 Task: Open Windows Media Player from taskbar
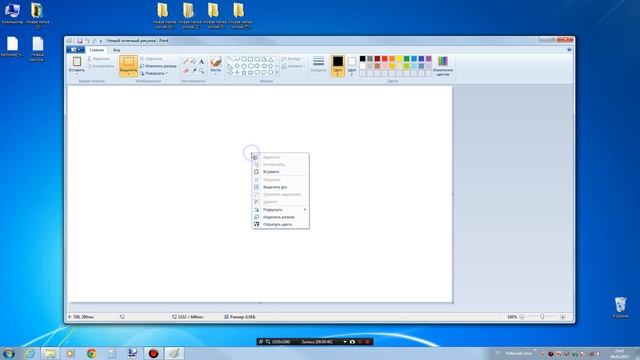coord(71,353)
